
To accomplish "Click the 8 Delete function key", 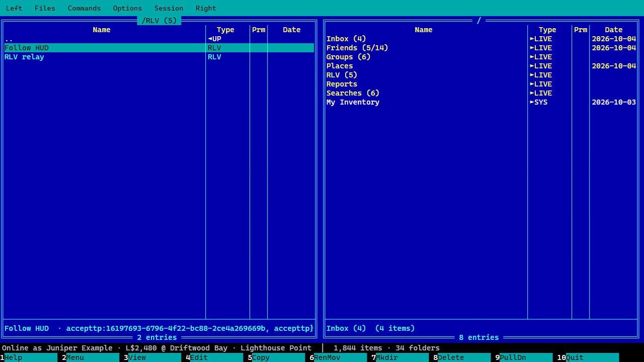I will click(462, 357).
